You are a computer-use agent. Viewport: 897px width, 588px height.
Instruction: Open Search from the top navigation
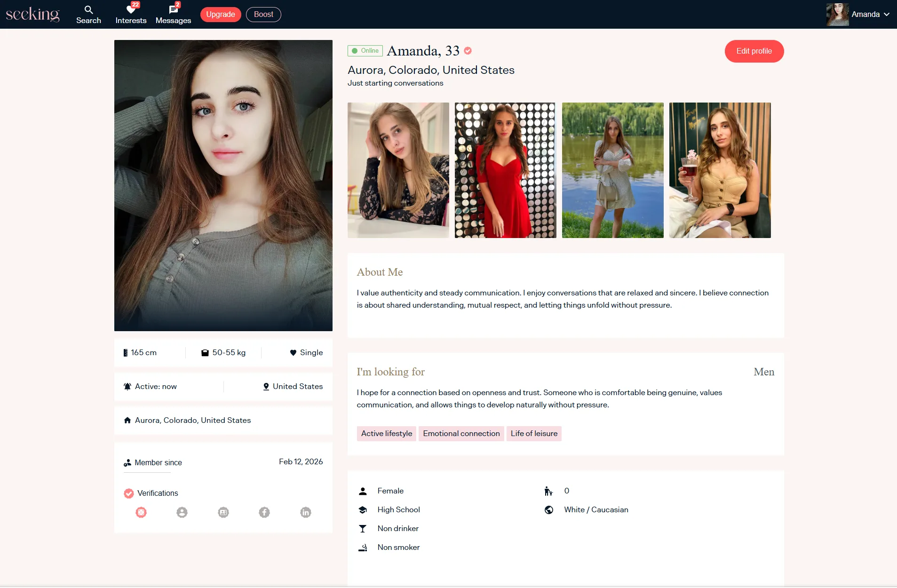pyautogui.click(x=88, y=15)
